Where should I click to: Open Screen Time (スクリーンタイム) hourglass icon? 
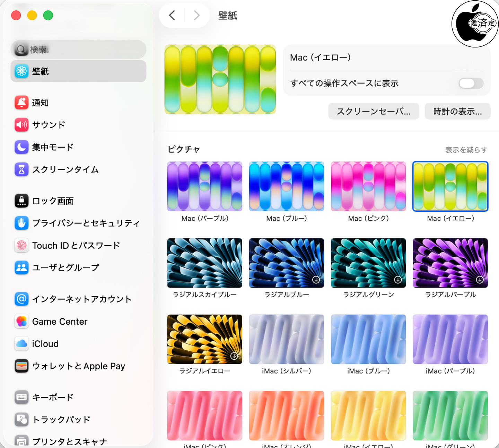click(21, 169)
